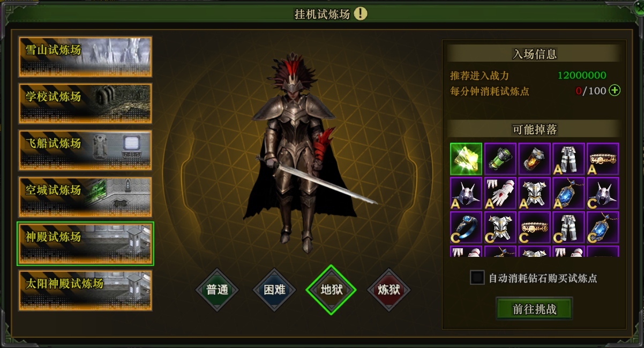Open 雪山试炼场 stage

(x=85, y=57)
